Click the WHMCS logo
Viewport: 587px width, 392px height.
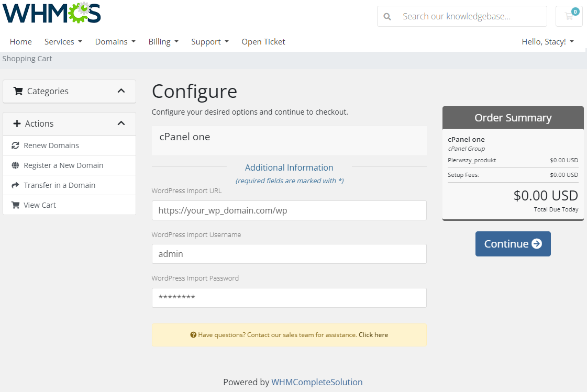[x=51, y=14]
